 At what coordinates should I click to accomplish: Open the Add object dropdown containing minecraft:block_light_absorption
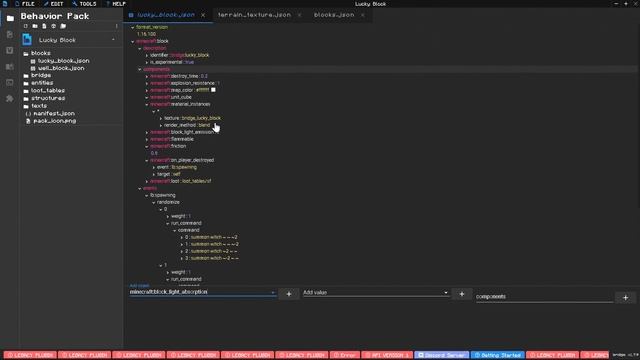273,292
